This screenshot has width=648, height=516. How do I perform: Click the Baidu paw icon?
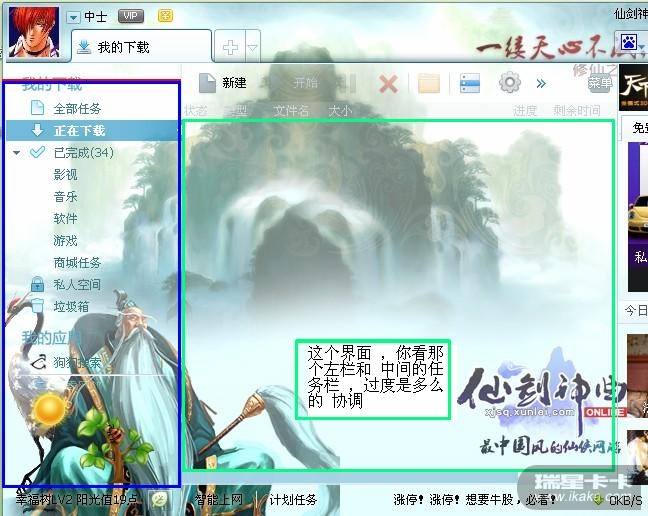pyautogui.click(x=629, y=43)
